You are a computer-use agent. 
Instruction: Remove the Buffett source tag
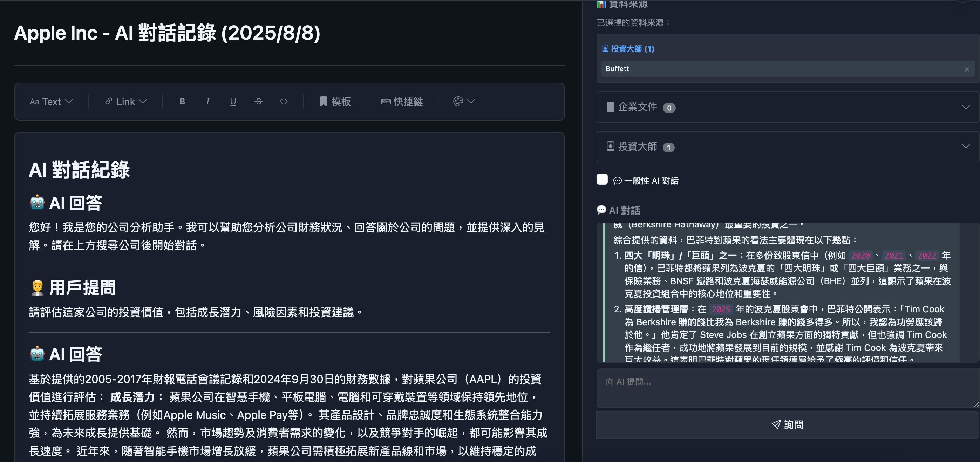966,69
